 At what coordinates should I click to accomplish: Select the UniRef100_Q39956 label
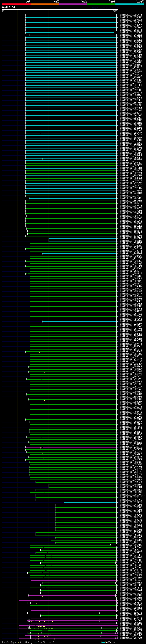[x=131, y=244]
